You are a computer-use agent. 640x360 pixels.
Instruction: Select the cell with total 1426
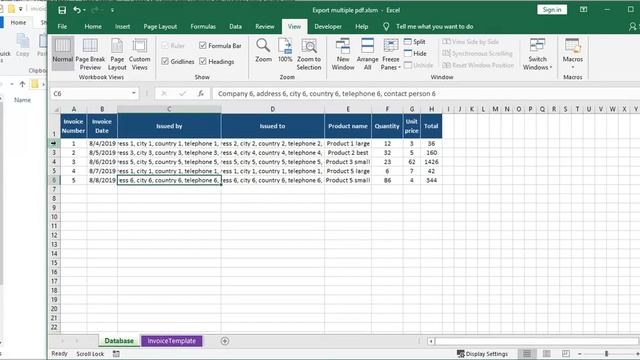(x=431, y=162)
